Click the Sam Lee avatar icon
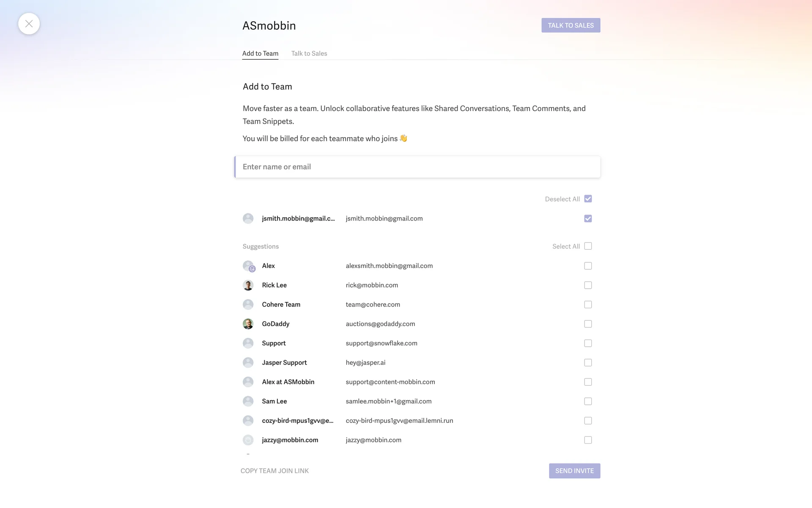The width and height of the screenshot is (812, 508). click(x=248, y=401)
